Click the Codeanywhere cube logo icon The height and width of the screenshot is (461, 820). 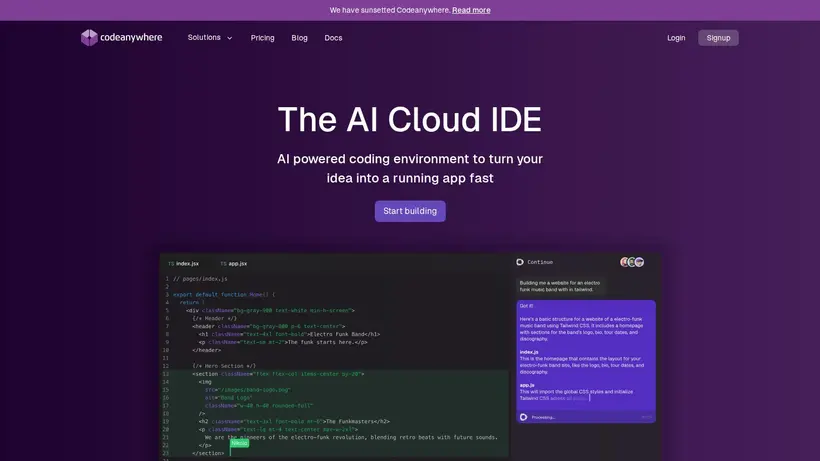pos(89,38)
